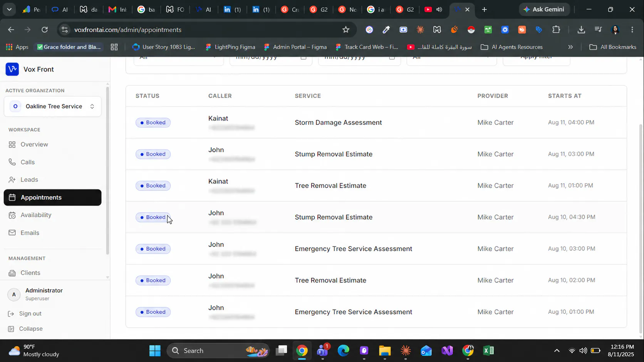Click the Vox Front logo icon

[12, 69]
